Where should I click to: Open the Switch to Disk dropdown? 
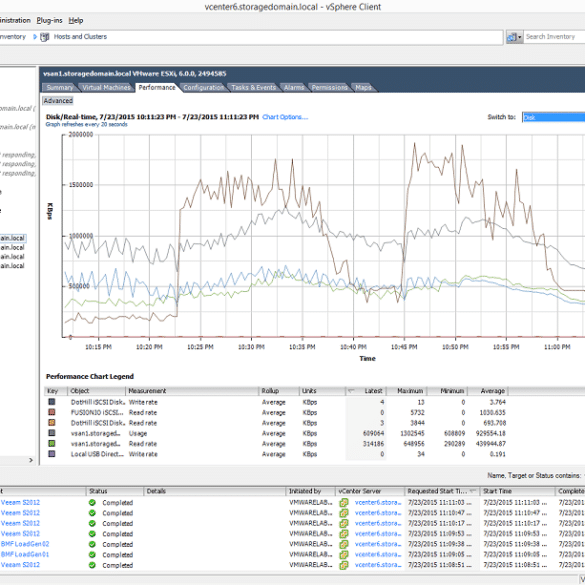tap(553, 118)
